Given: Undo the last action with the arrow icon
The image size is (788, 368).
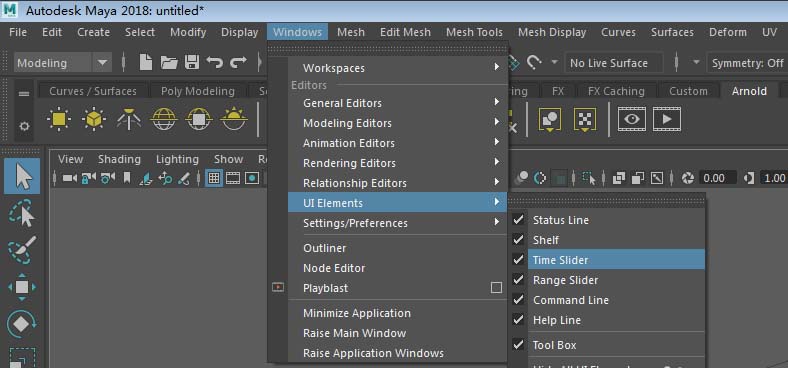Looking at the screenshot, I should 215,62.
